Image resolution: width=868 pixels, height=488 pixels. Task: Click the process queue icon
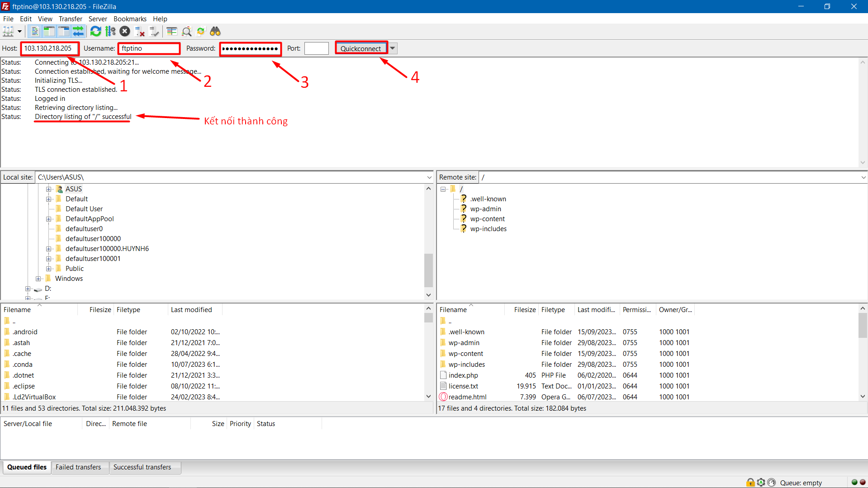[110, 31]
